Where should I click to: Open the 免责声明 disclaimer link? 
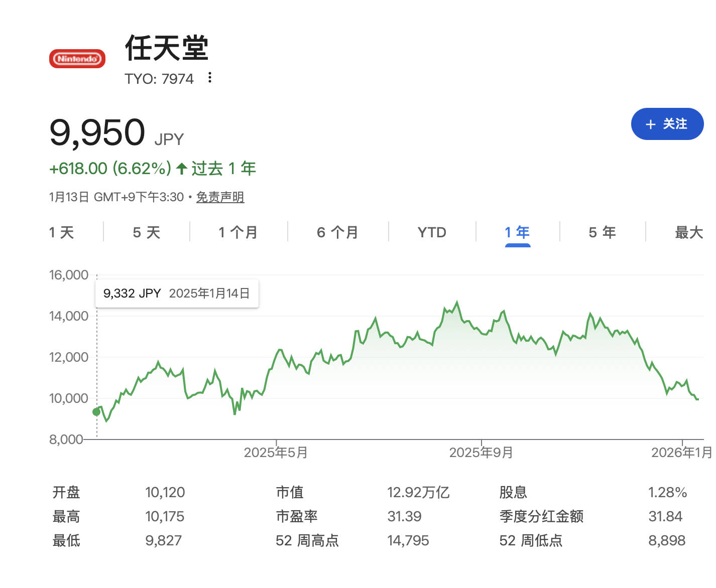[220, 197]
